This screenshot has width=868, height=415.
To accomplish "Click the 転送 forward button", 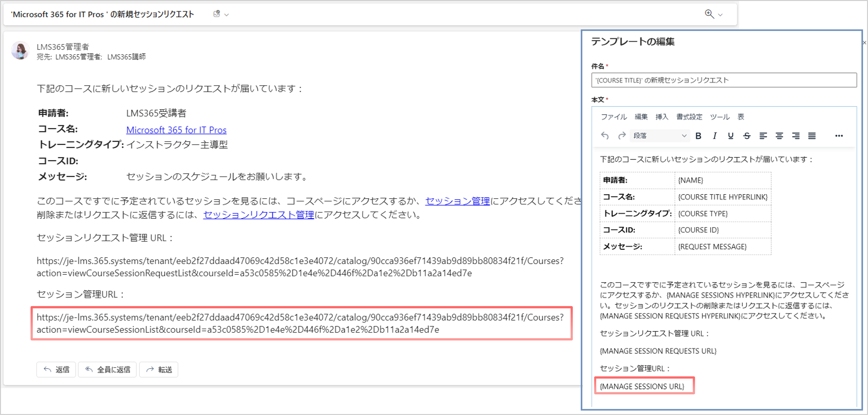I will (159, 370).
